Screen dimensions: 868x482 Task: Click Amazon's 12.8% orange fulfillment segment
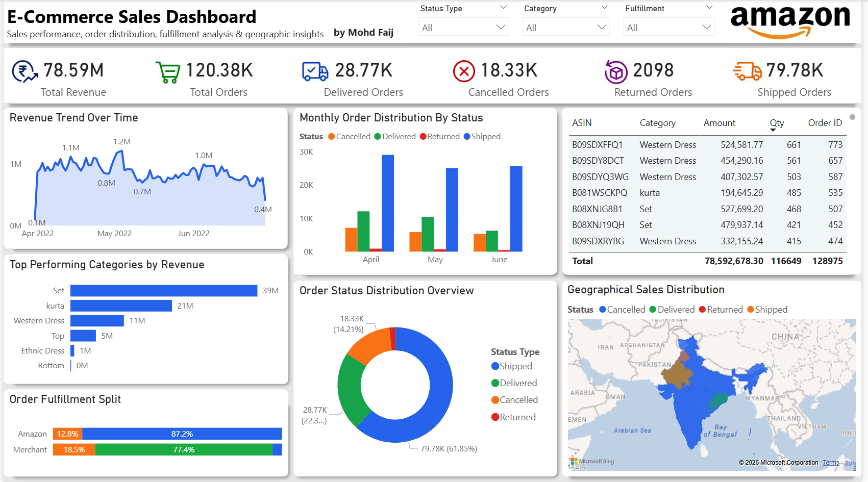click(68, 434)
